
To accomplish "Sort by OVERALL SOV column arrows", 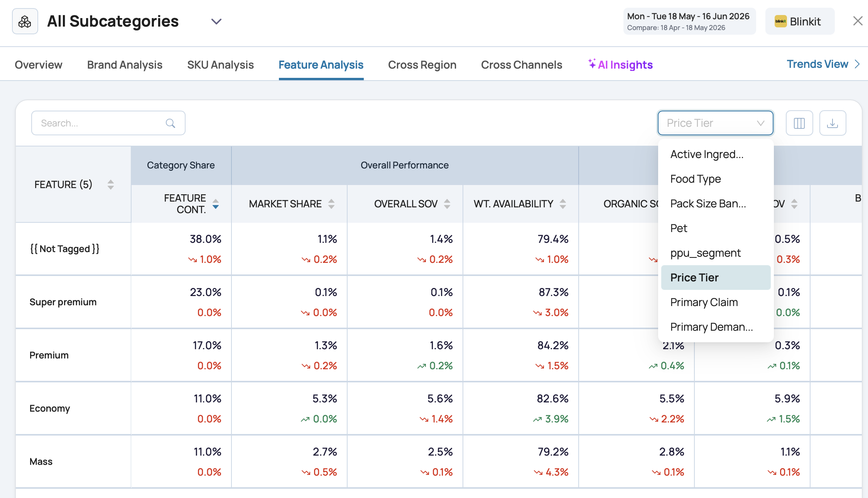I will pos(447,204).
